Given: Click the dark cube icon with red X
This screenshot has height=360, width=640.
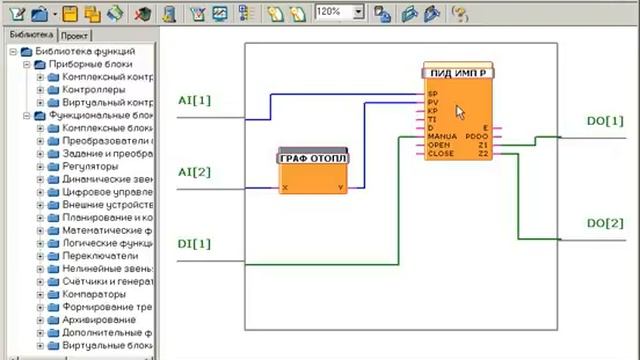Looking at the screenshot, I should click(143, 14).
